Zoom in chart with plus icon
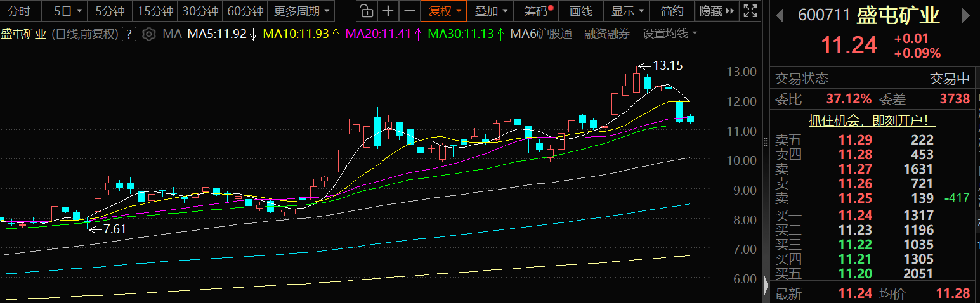980x303 pixels. click(x=388, y=11)
